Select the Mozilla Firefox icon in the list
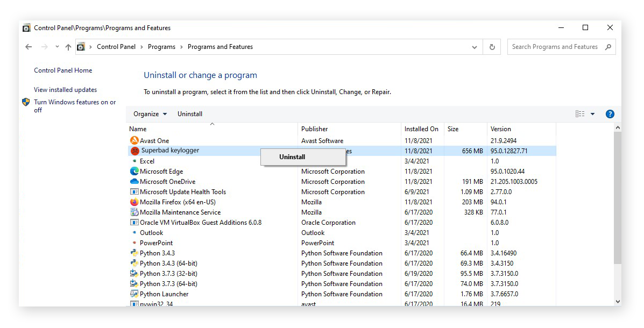Image resolution: width=644 pixels, height=328 pixels. pyautogui.click(x=134, y=202)
